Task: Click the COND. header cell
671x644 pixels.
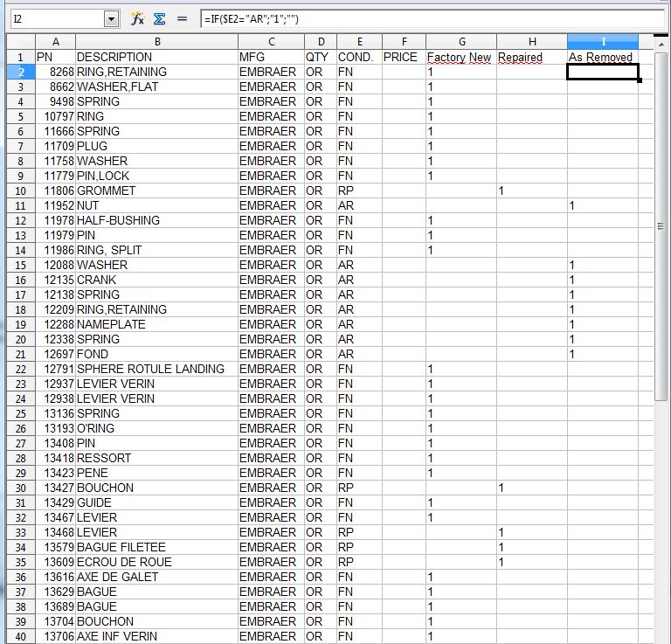Action: coord(359,57)
